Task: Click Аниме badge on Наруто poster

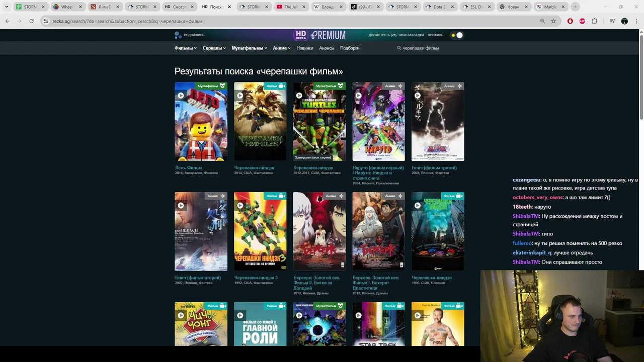Action: tap(393, 86)
